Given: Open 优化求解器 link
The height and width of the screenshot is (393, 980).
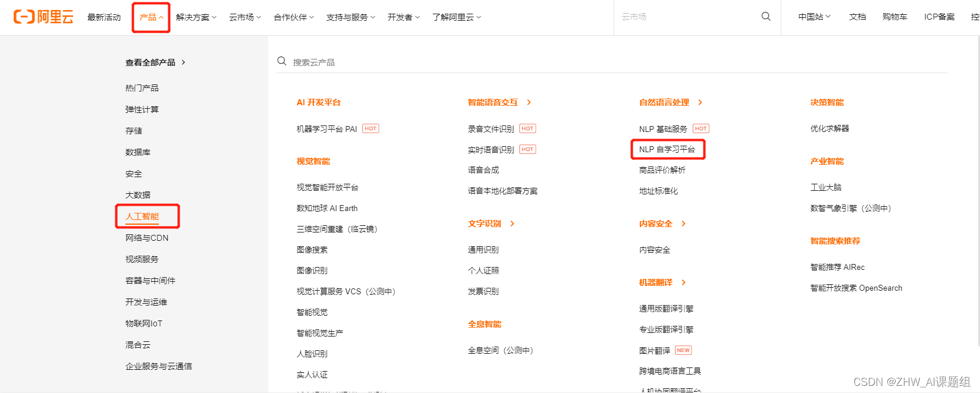Looking at the screenshot, I should [x=830, y=128].
